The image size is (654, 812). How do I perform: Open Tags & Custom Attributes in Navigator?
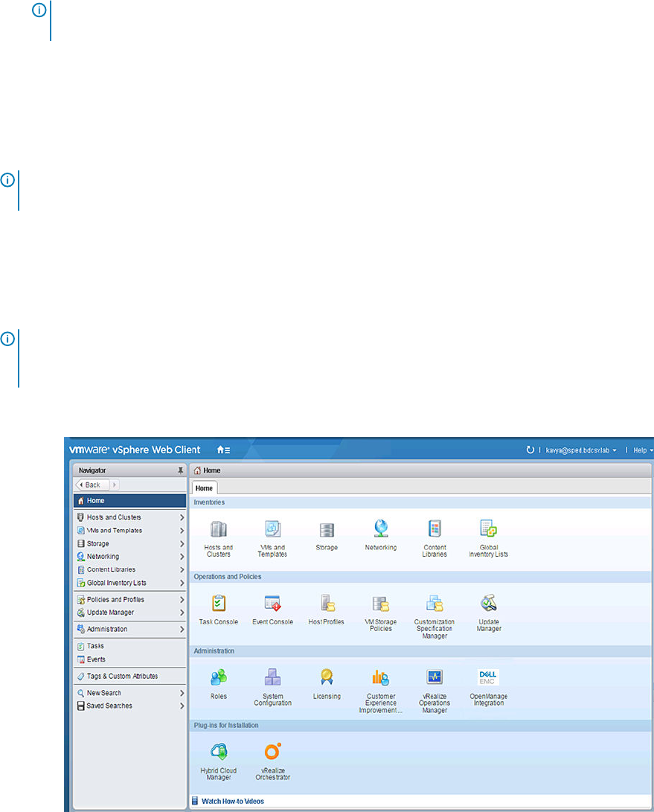(x=130, y=677)
